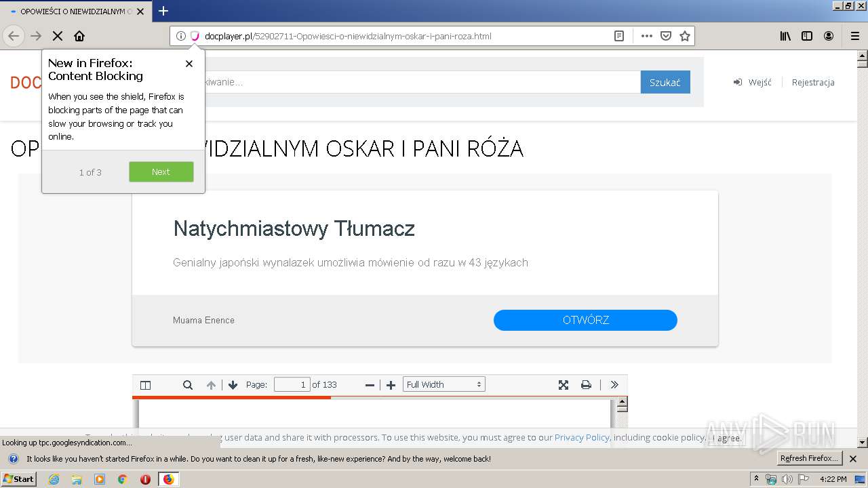Image resolution: width=868 pixels, height=488 pixels.
Task: Open Firefox library icon
Action: [x=785, y=36]
